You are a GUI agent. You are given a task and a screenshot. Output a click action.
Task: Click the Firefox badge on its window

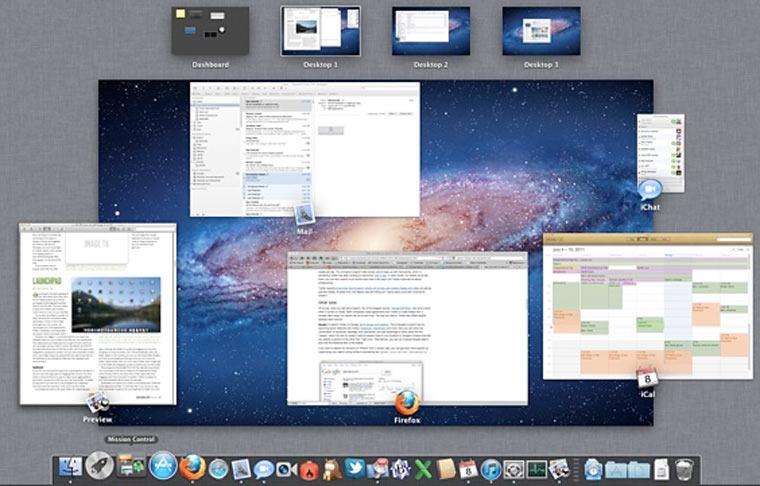point(407,403)
